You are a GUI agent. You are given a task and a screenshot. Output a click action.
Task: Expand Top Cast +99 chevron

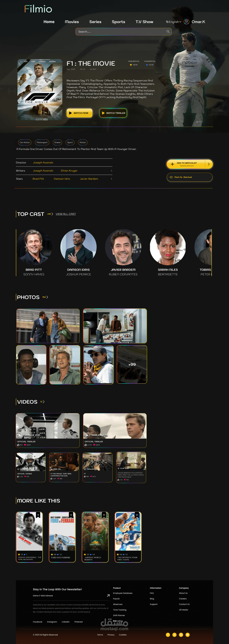(x=52, y=214)
